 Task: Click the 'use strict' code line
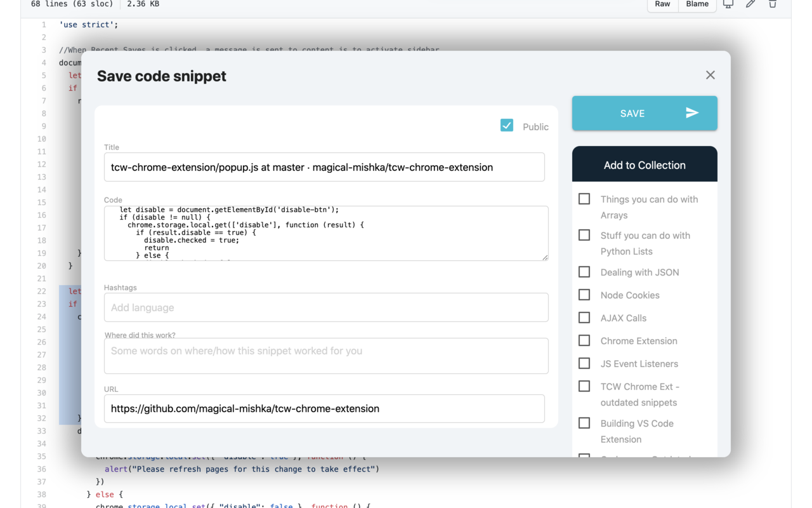click(89, 25)
